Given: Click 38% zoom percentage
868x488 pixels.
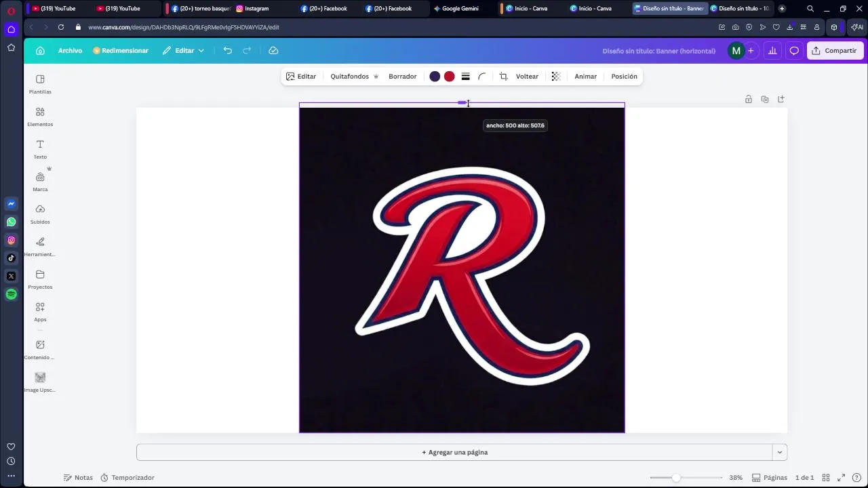Looking at the screenshot, I should 736,478.
